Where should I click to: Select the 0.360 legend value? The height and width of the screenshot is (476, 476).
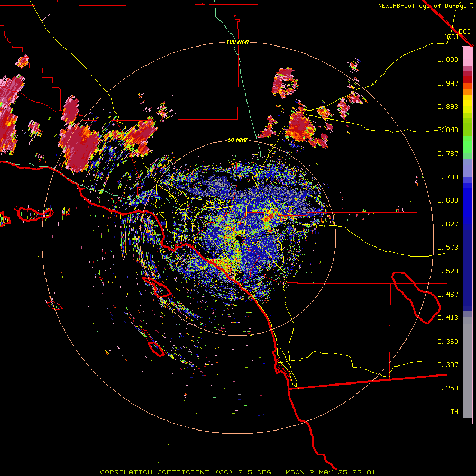tap(448, 342)
